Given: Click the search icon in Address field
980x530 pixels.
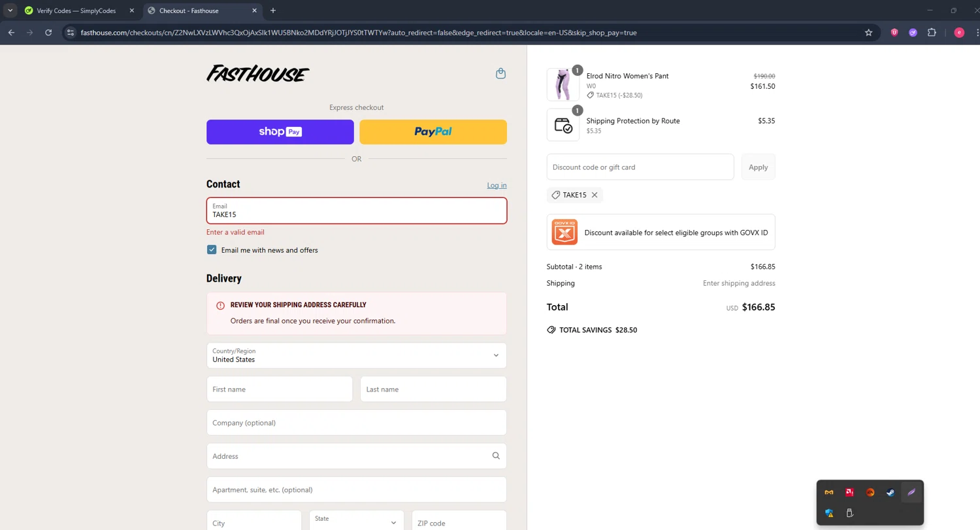Looking at the screenshot, I should (496, 456).
